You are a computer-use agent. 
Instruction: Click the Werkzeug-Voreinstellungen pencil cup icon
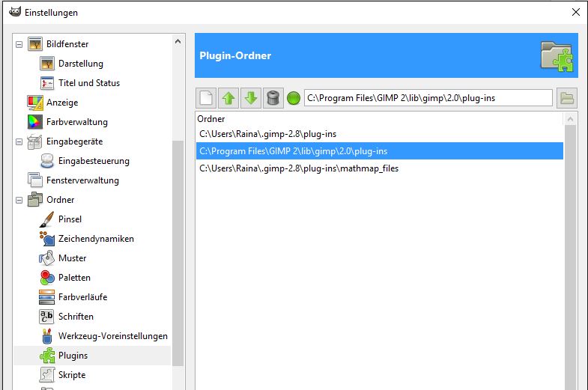(x=47, y=336)
